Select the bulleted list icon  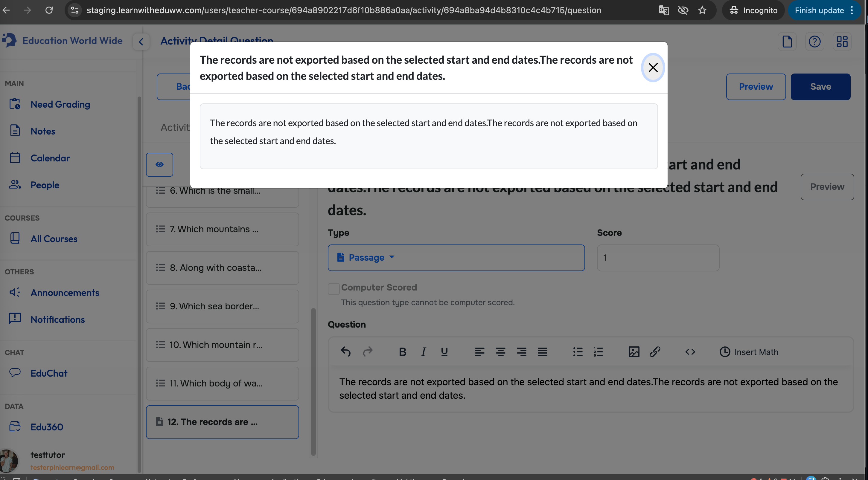pyautogui.click(x=578, y=352)
